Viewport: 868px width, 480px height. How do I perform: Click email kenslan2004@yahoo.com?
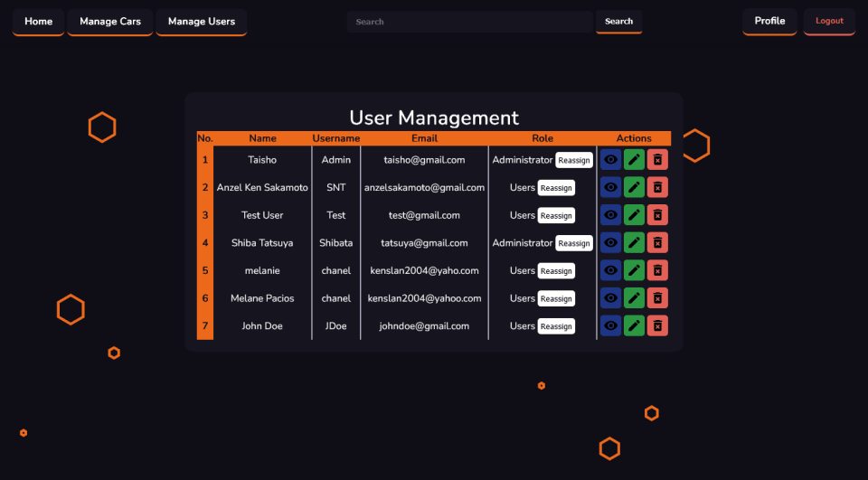point(424,298)
